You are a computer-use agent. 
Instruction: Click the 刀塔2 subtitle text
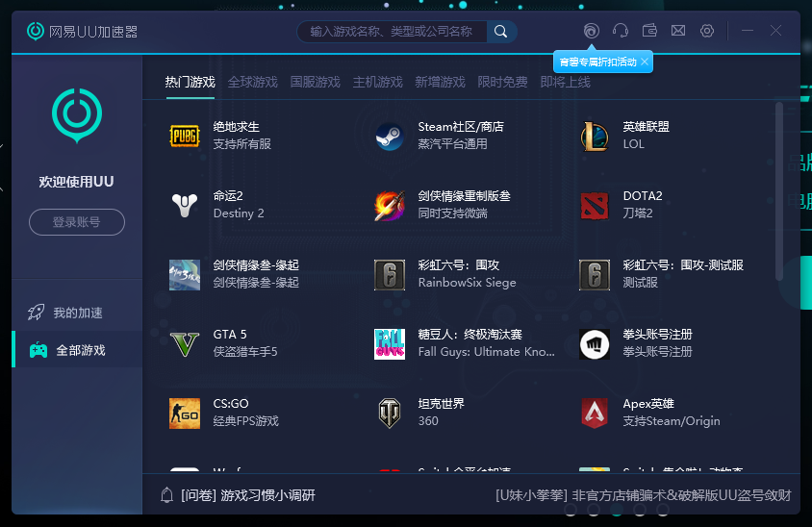coord(638,213)
